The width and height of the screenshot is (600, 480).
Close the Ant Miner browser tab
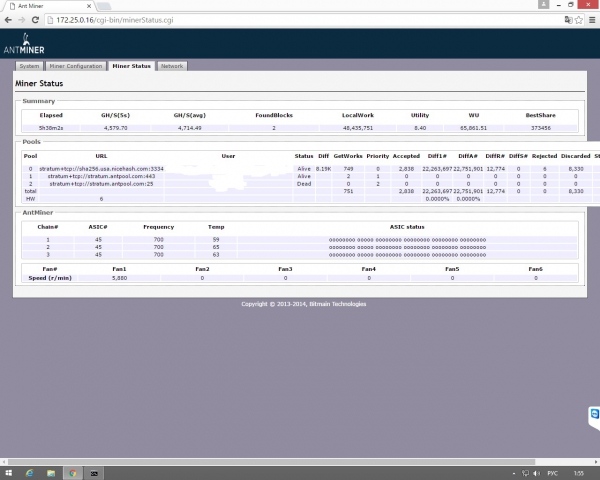coord(89,6)
